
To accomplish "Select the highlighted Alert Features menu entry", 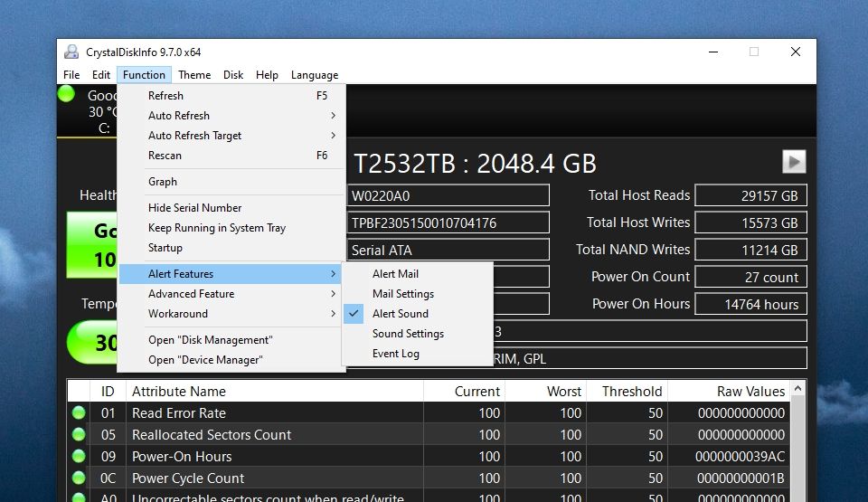I will [x=231, y=274].
